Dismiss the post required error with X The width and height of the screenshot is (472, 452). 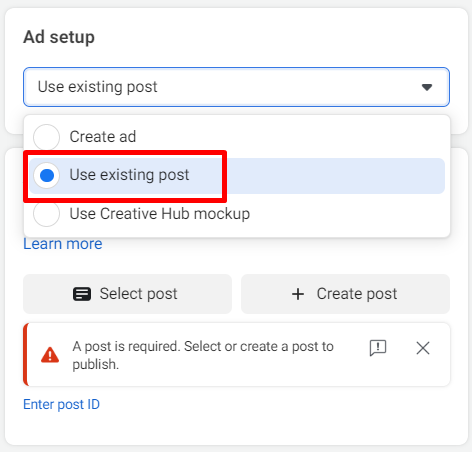[x=423, y=348]
